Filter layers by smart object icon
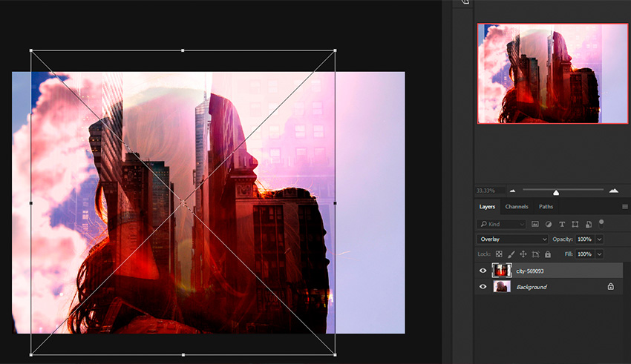 click(588, 224)
